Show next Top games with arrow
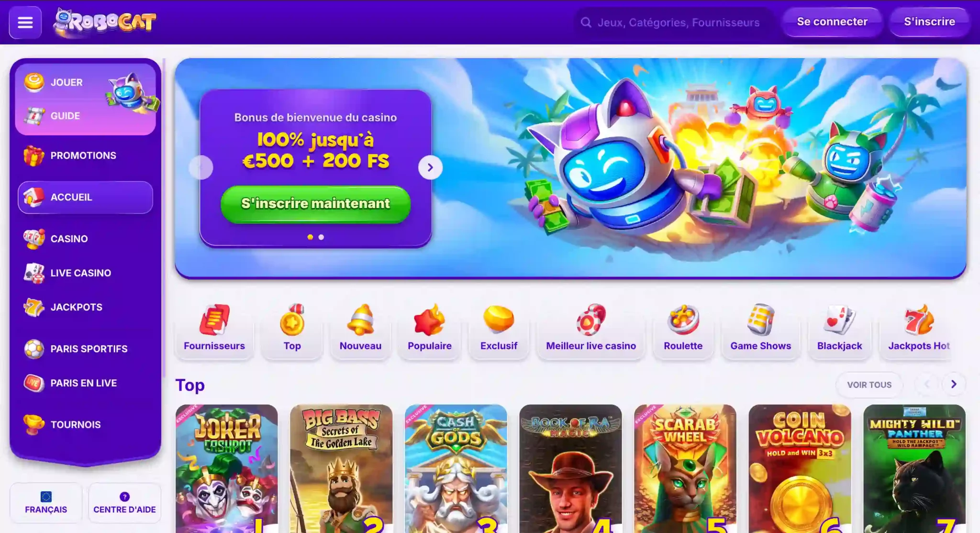 coord(954,384)
